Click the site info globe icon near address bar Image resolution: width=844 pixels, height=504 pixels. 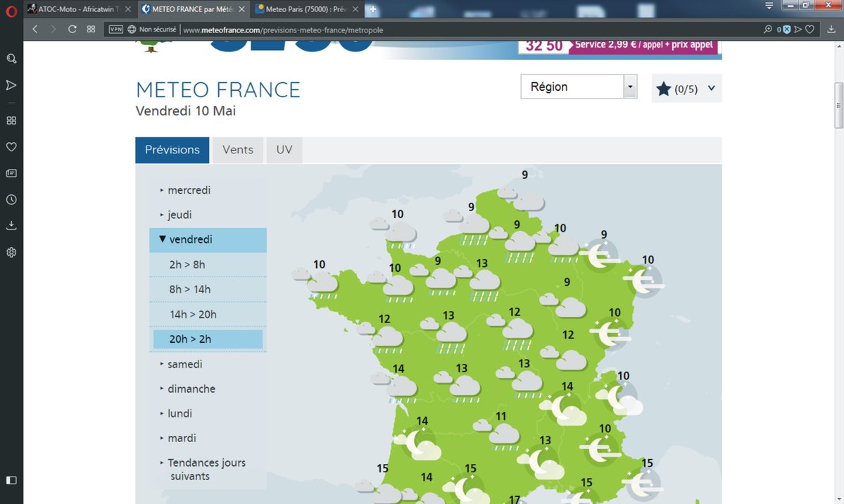click(x=131, y=30)
